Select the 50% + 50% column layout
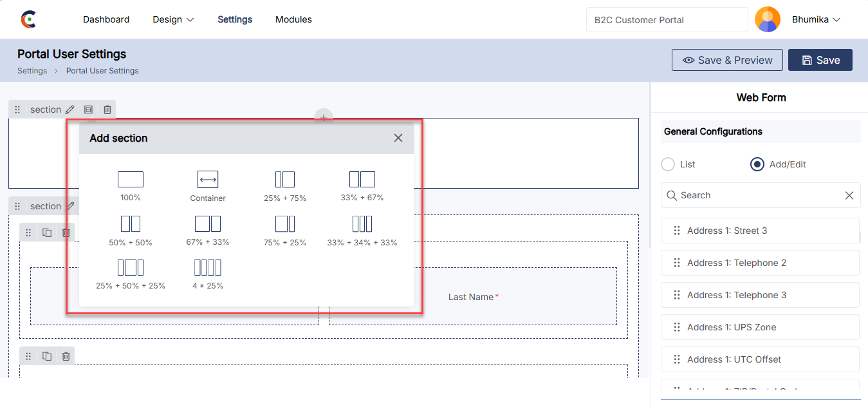The width and height of the screenshot is (868, 407). pos(131,224)
